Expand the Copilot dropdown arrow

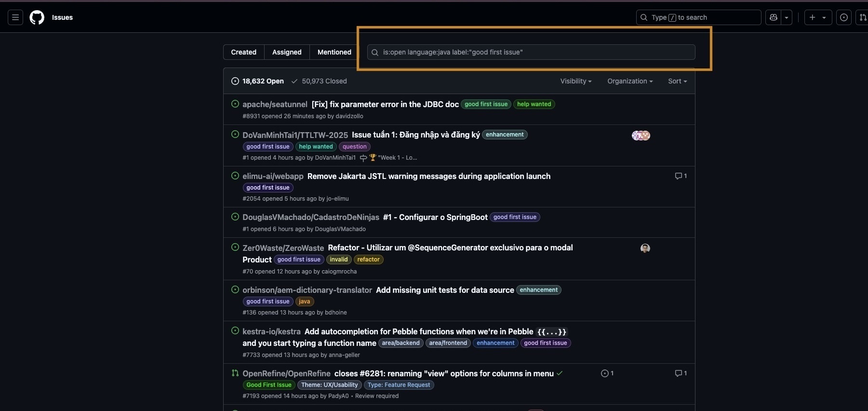(787, 17)
